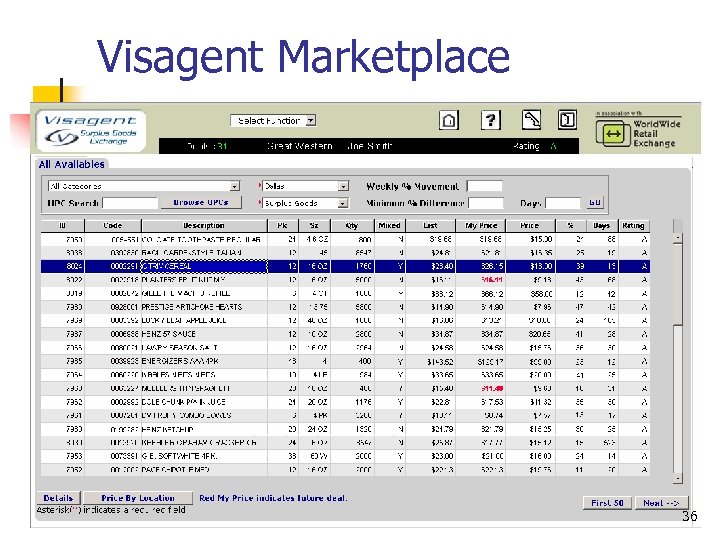Click the Price By Location button
The image size is (720, 540).
(138, 498)
